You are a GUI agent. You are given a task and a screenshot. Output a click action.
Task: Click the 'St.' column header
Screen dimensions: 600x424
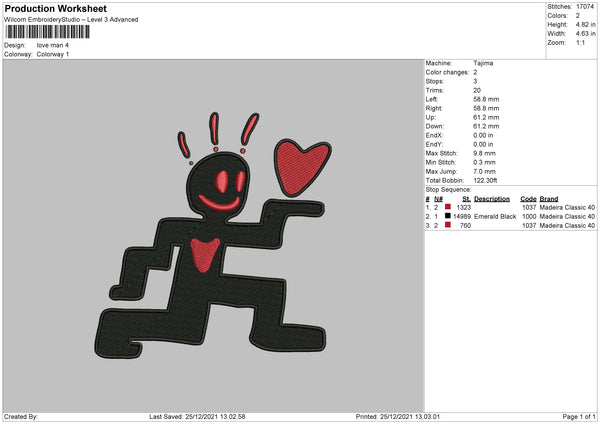tap(466, 199)
